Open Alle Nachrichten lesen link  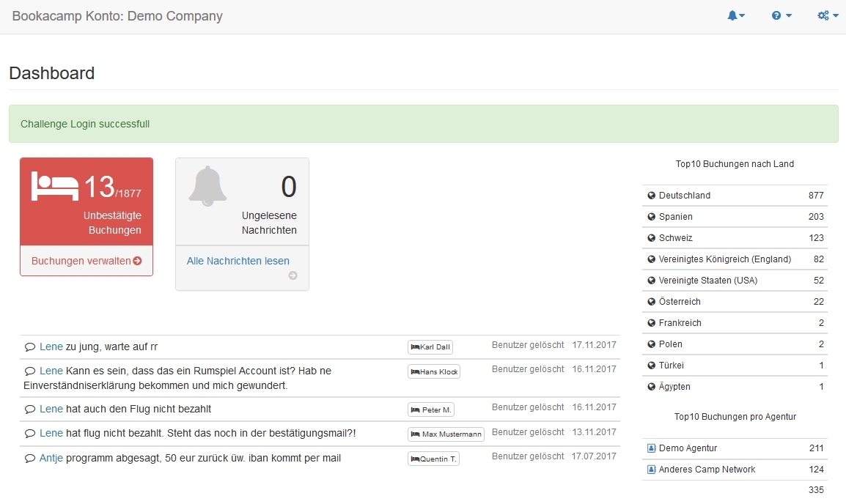(x=238, y=261)
